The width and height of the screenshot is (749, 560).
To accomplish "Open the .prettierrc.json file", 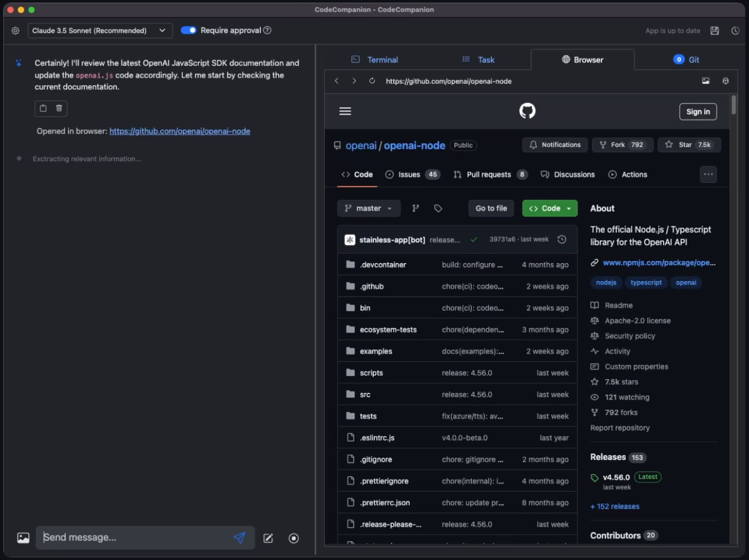I will [x=385, y=503].
